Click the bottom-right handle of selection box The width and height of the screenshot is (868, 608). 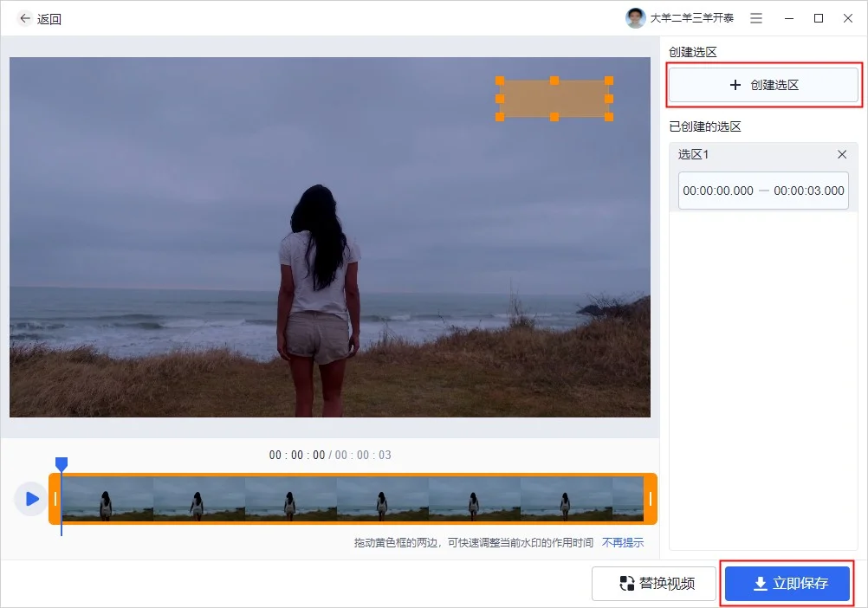[609, 117]
